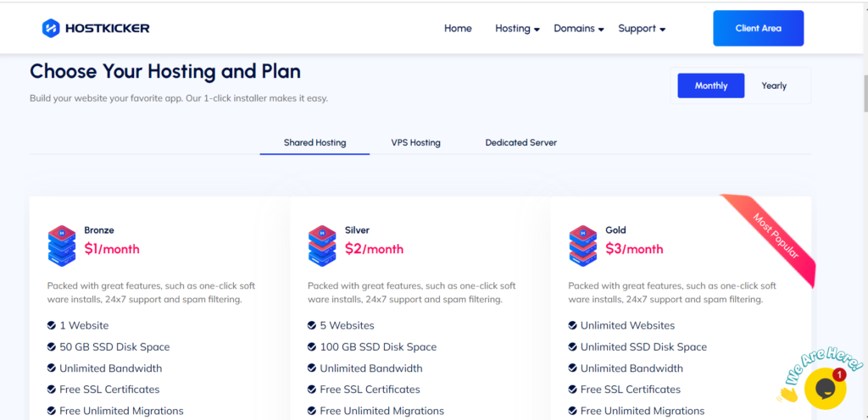
Task: Select the VPS Hosting tab
Action: (415, 142)
